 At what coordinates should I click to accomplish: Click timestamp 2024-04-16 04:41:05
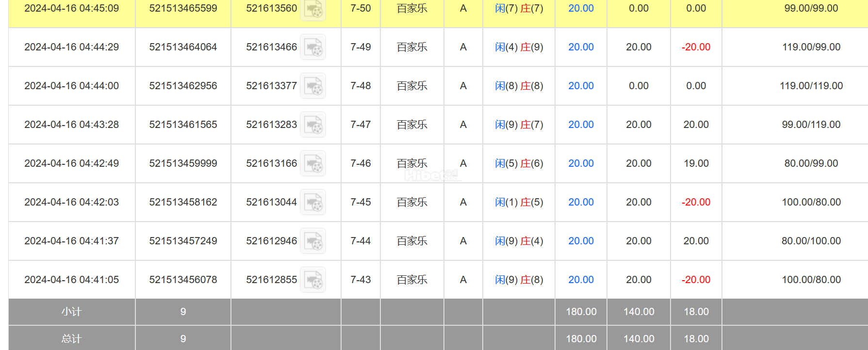71,280
